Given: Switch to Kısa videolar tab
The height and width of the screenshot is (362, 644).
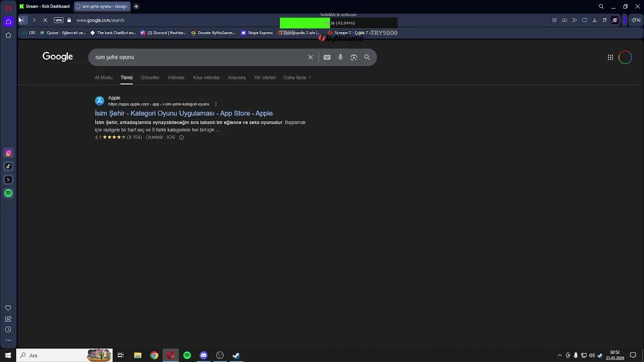Looking at the screenshot, I should 206,77.
